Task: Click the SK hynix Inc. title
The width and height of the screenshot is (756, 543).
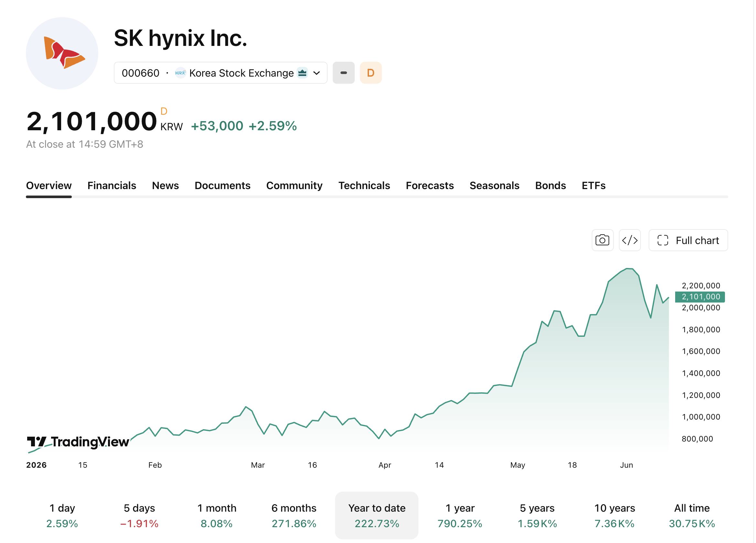Action: tap(180, 38)
